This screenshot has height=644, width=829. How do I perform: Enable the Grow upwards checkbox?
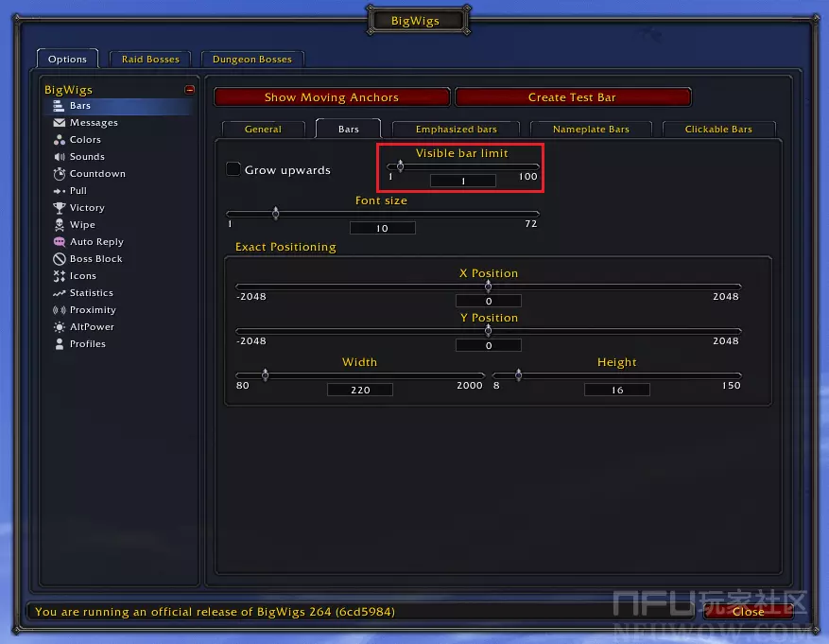(x=233, y=169)
